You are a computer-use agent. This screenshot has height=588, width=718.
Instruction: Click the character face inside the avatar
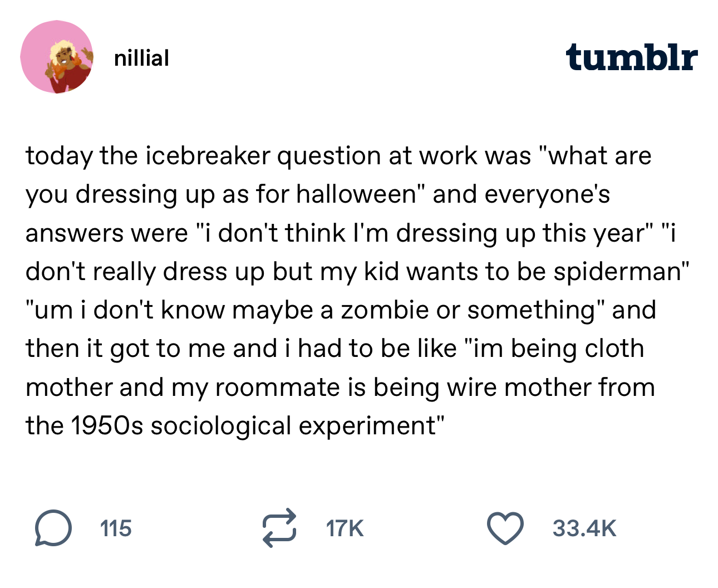point(61,54)
